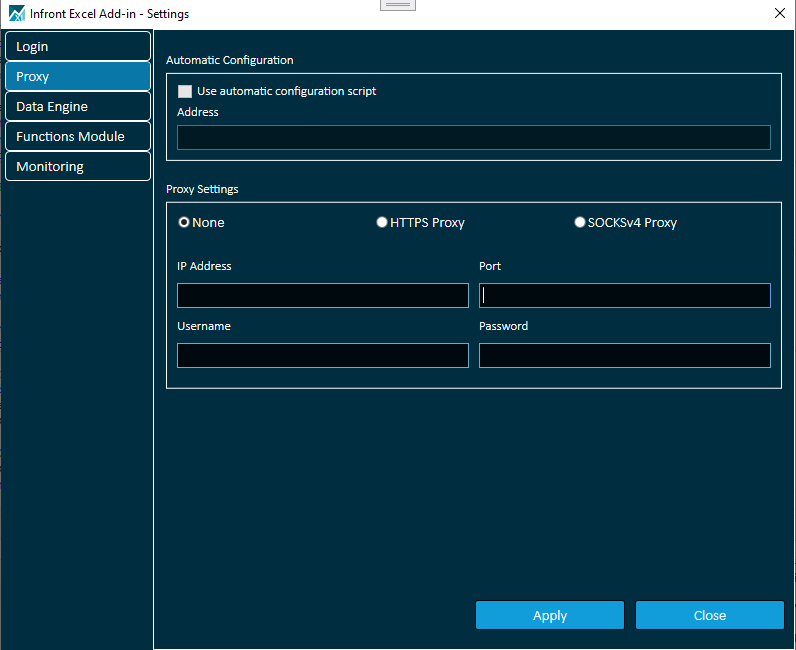Screen dimensions: 796x650
Task: Go to the Monitoring tab
Action: (77, 167)
